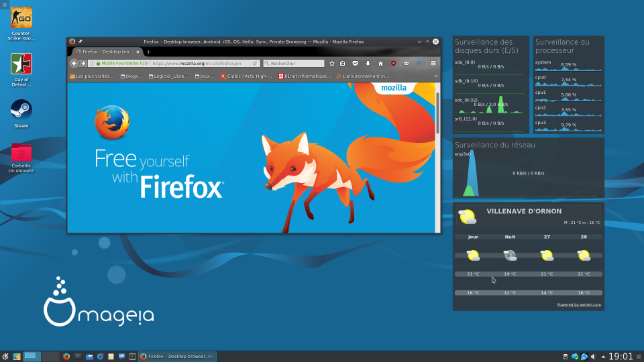Open Firefox downloads arrow
Screen dimensions: 644x362
368,63
